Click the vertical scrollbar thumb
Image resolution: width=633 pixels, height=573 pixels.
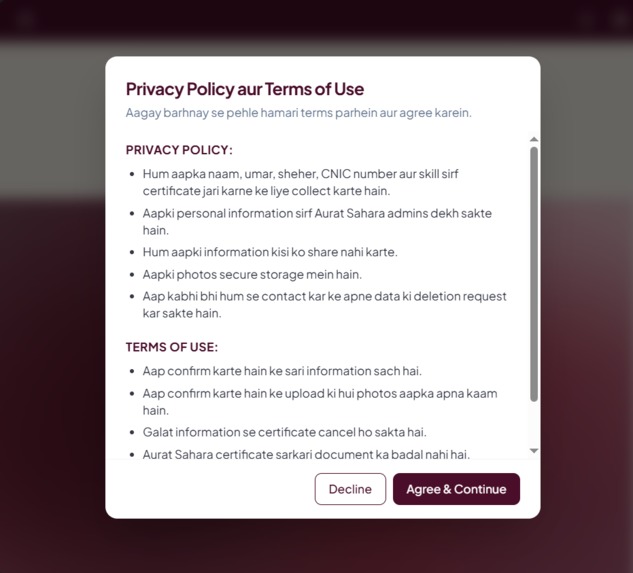click(x=534, y=274)
